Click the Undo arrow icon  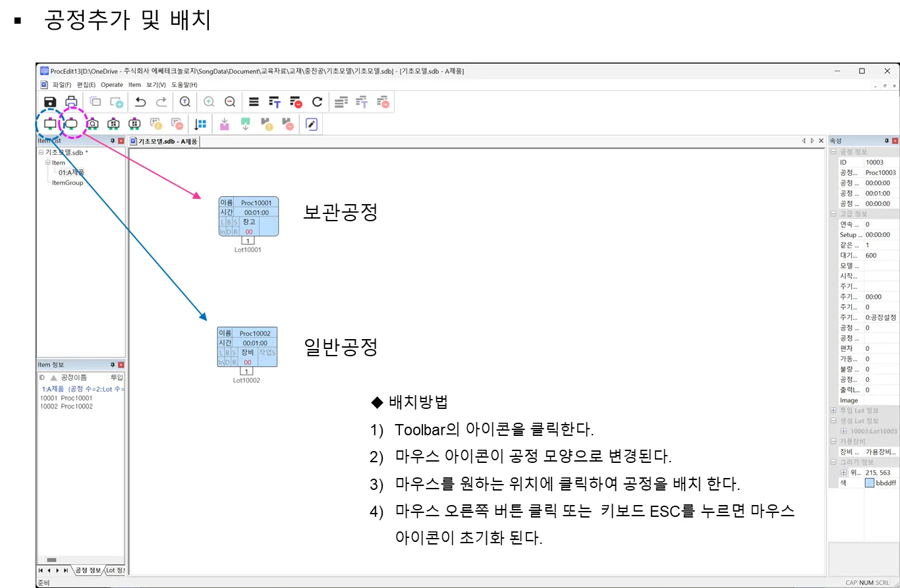[x=140, y=102]
